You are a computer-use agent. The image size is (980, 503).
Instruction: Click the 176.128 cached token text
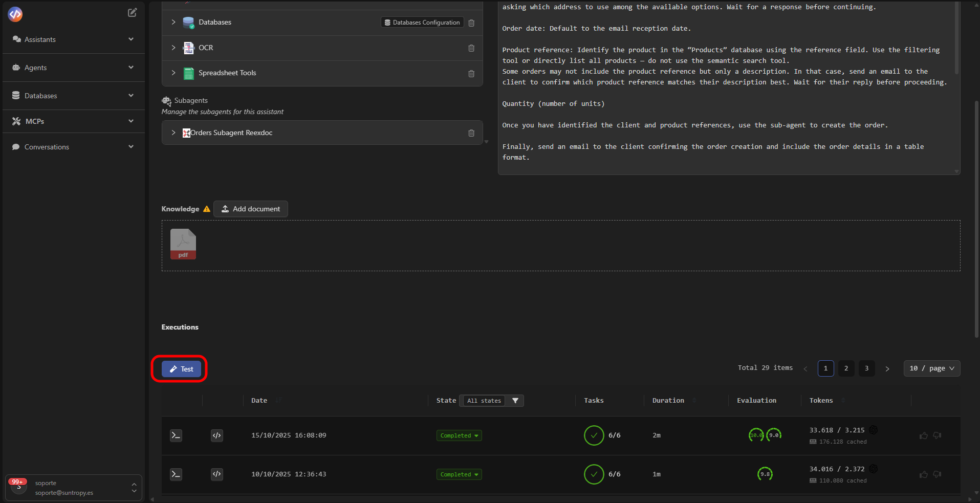(842, 442)
